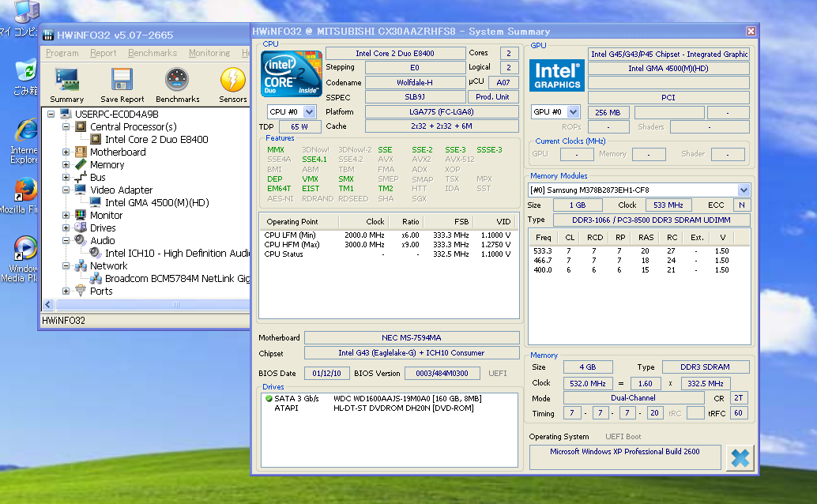Screen dimensions: 817x504
Task: Open the Benchmarks gauge icon
Action: pyautogui.click(x=177, y=81)
